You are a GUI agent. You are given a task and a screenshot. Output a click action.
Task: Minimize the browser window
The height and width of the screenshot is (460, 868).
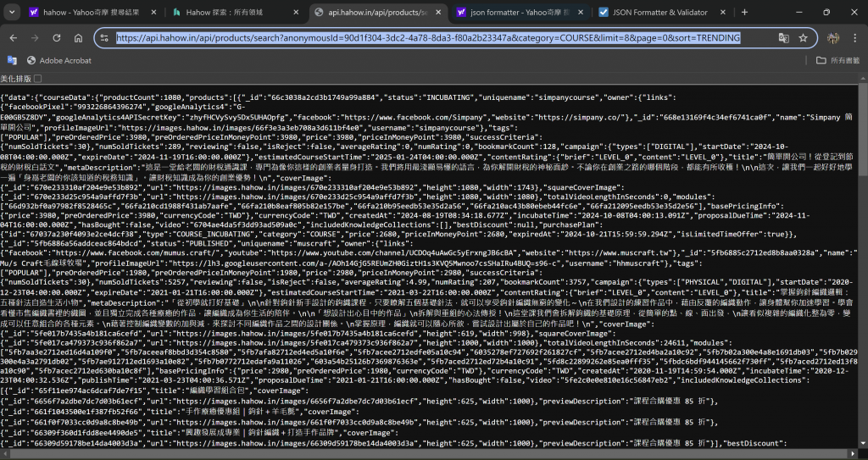pos(800,12)
